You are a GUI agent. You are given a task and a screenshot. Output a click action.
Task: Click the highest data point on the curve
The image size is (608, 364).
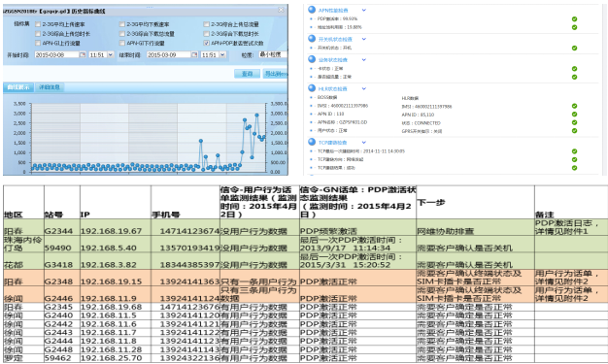[x=256, y=116]
